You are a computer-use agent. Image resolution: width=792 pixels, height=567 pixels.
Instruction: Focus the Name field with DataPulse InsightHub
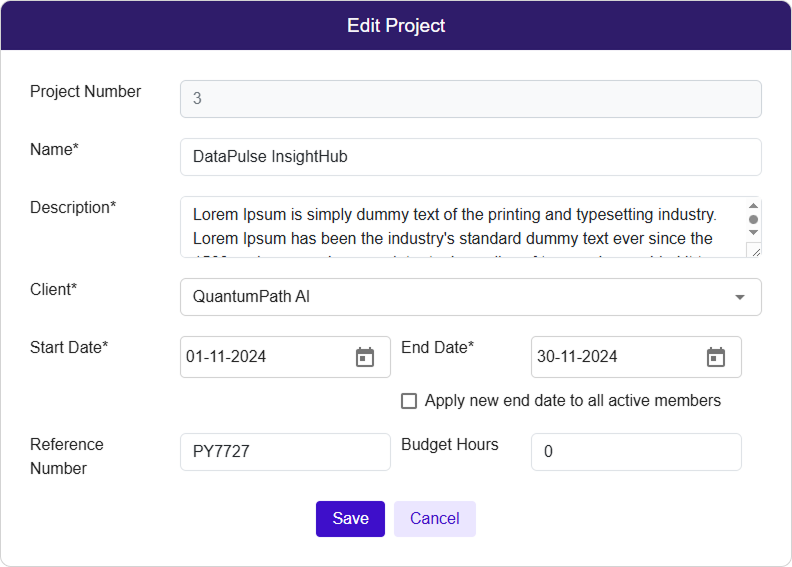470,157
